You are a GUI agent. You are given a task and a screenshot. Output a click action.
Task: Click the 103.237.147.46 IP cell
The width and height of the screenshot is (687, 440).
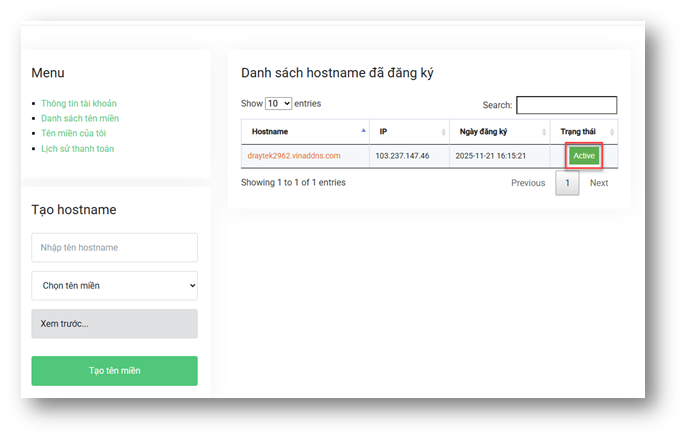point(402,156)
